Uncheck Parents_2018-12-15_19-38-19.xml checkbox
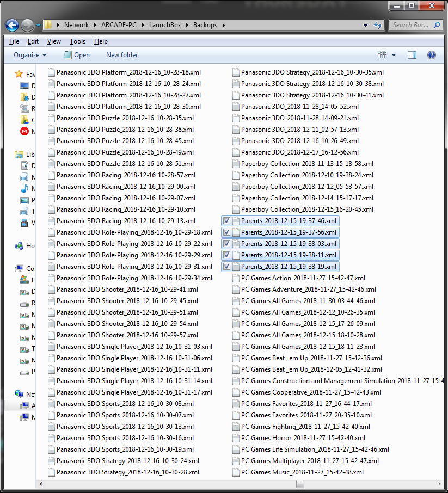This screenshot has width=448, height=493. [226, 267]
